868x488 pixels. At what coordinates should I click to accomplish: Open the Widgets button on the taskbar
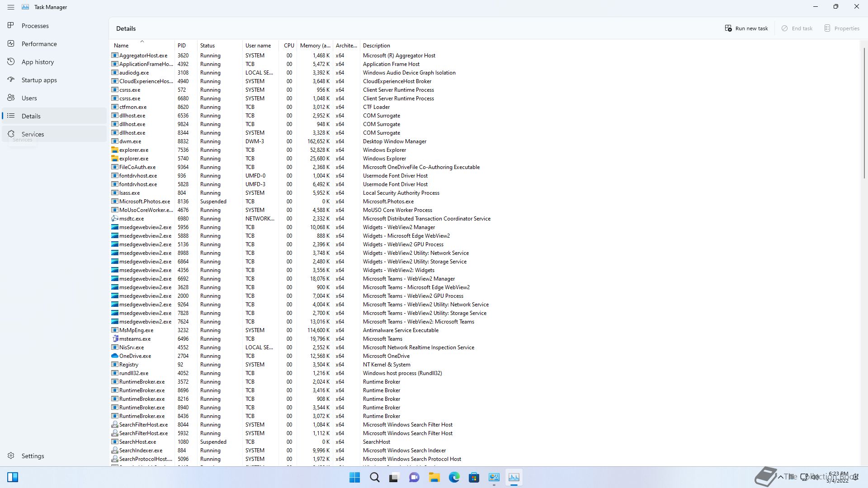pyautogui.click(x=13, y=477)
